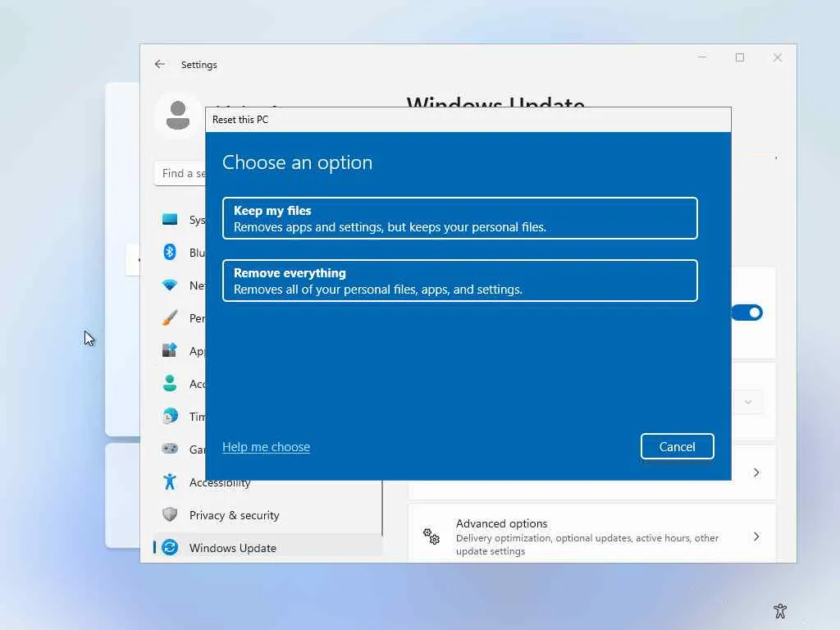The height and width of the screenshot is (630, 840).
Task: Open the Gaming controller icon in sidebar
Action: pyautogui.click(x=170, y=449)
